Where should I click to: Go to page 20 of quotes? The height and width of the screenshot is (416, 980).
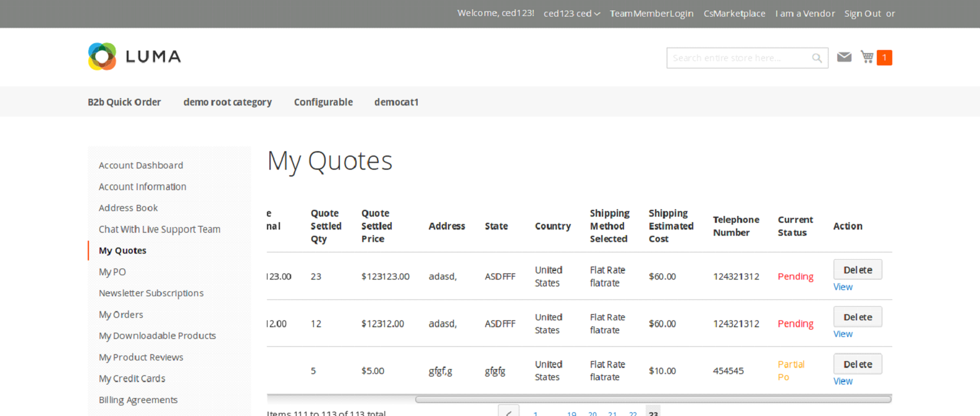coord(593,414)
